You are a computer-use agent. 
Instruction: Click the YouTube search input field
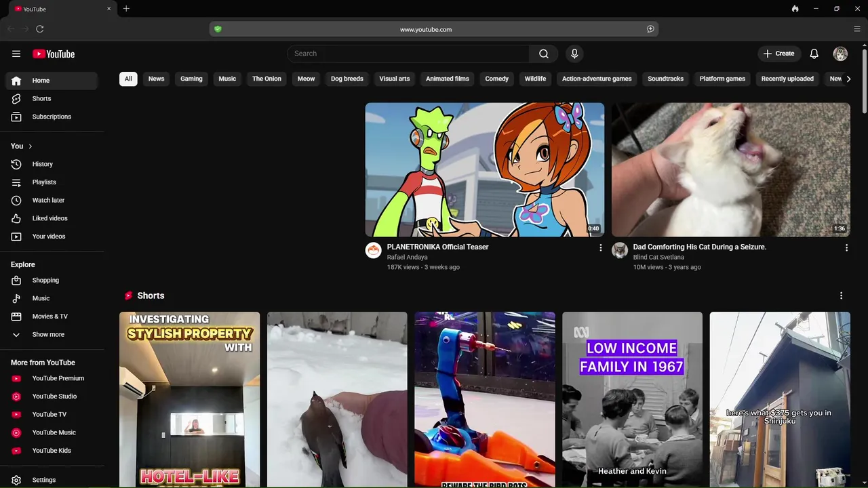[408, 54]
